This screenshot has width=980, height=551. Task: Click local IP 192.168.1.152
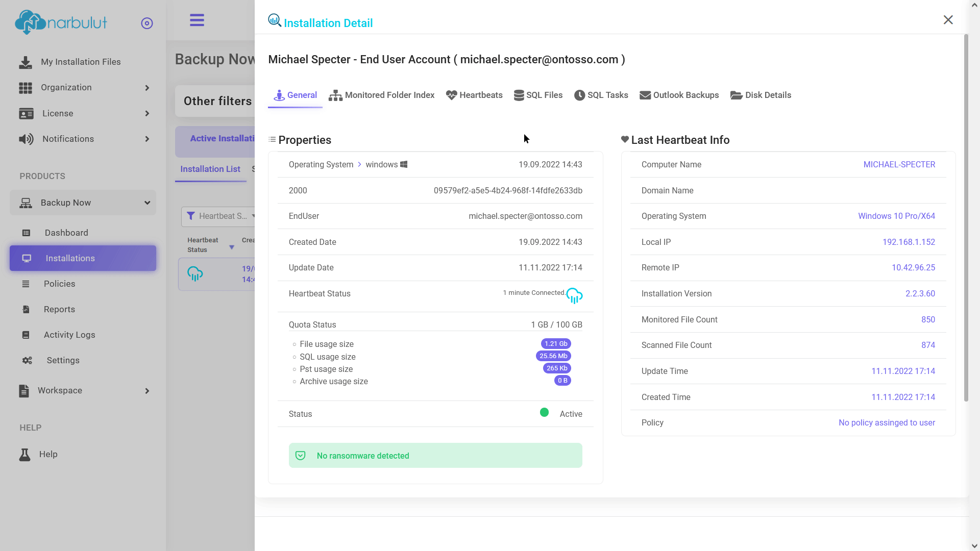pyautogui.click(x=909, y=242)
